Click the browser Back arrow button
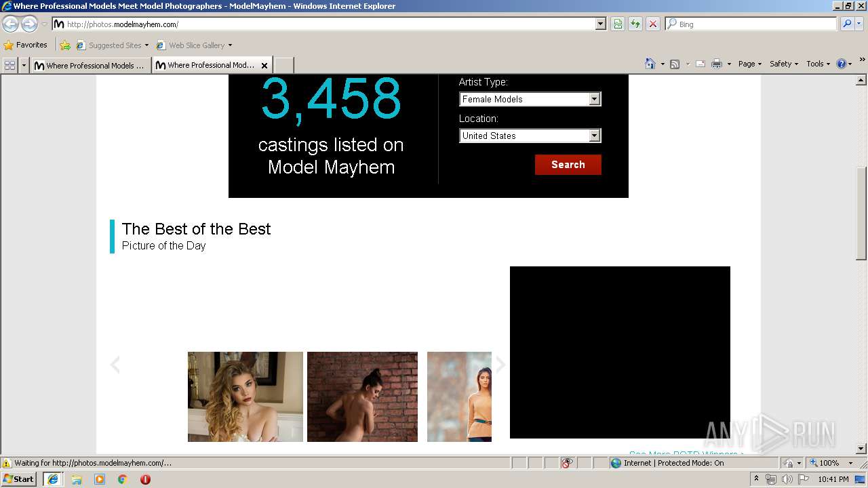Image resolution: width=868 pixels, height=488 pixels. point(11,24)
